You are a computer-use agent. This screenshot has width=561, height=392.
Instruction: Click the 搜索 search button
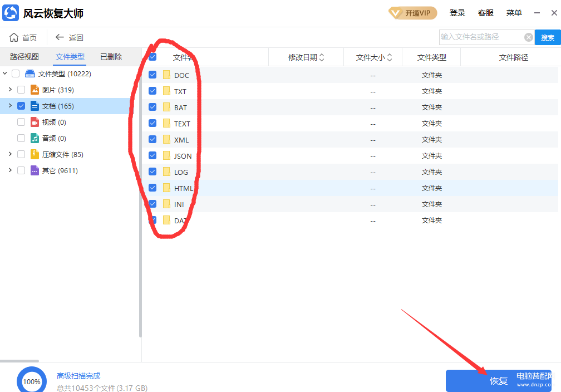(548, 37)
